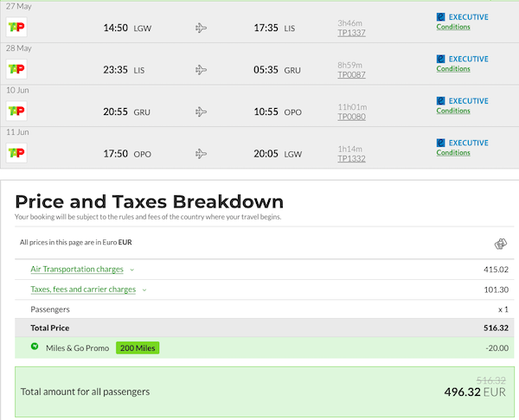
Task: Click the currency converter coins icon
Action: coord(501,244)
